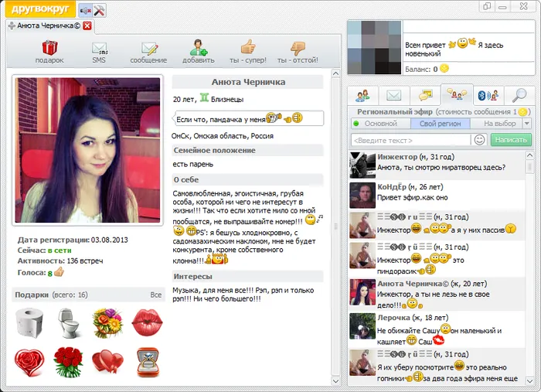Viewport: 541px width, 392px height.
Task: Switch to the group ether chat tab
Action: point(457,94)
